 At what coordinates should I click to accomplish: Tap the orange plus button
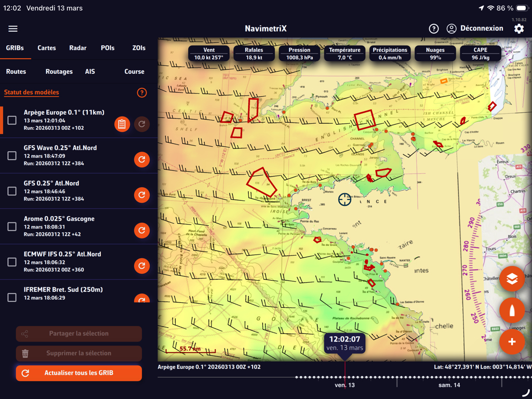pyautogui.click(x=512, y=341)
